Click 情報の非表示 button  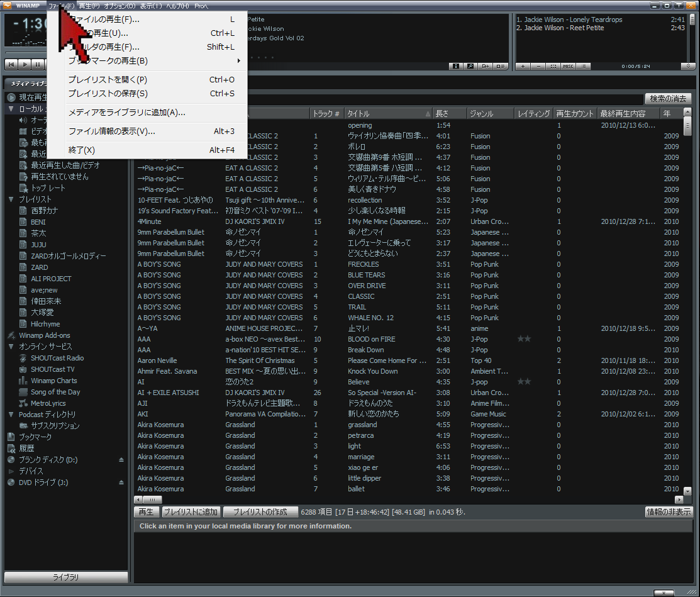[x=669, y=511]
